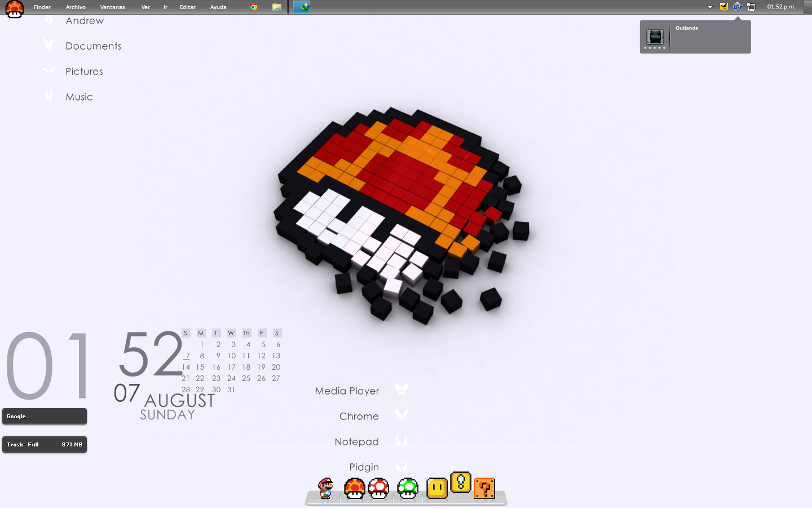
Task: Click the yellow exclamation block dock icon
Action: coord(461,482)
